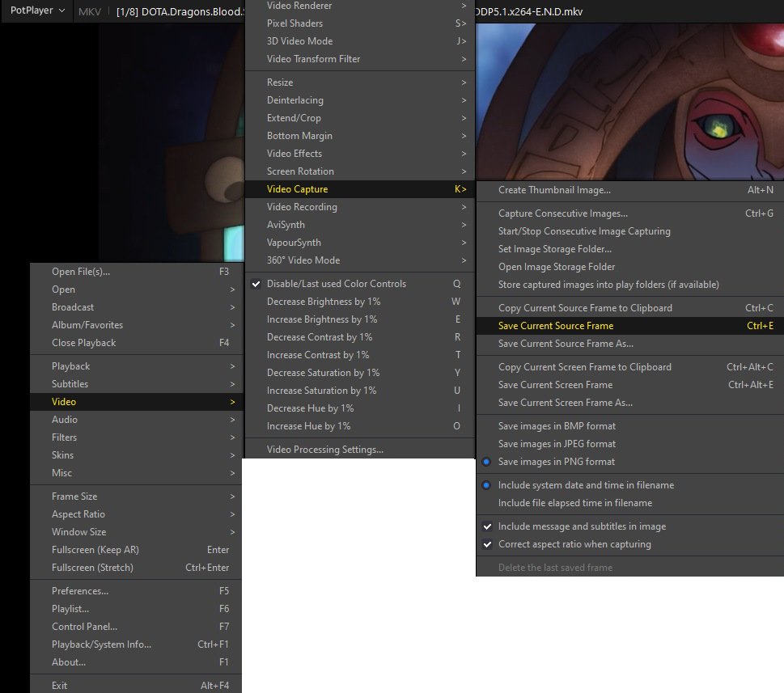Expand the Deinterlacing submenu

[x=359, y=100]
